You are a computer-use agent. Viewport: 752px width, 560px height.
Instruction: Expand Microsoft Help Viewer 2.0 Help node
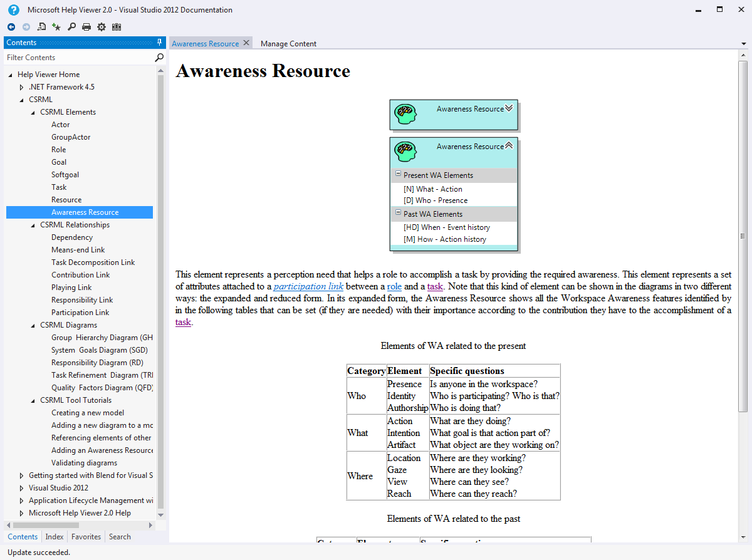21,513
